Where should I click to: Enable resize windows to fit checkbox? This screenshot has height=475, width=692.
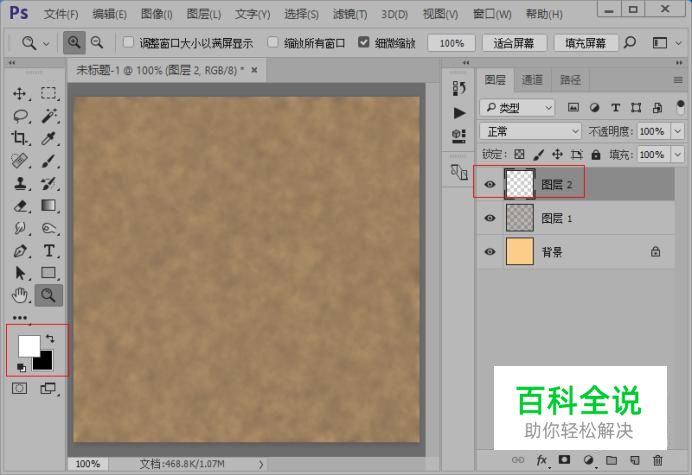[128, 42]
